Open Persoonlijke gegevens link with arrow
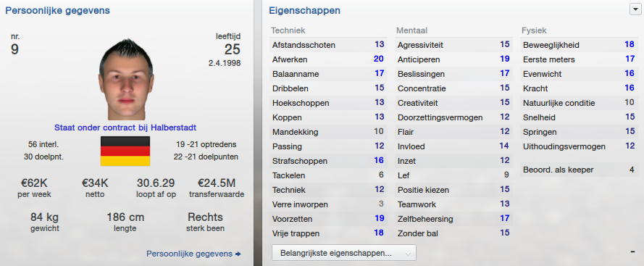 pos(194,254)
